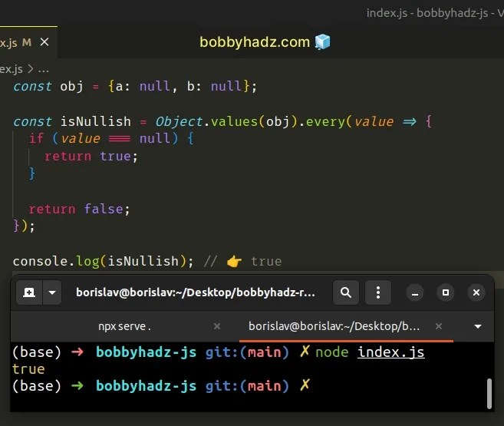
Task: Open new terminal tab icon button
Action: (x=29, y=292)
